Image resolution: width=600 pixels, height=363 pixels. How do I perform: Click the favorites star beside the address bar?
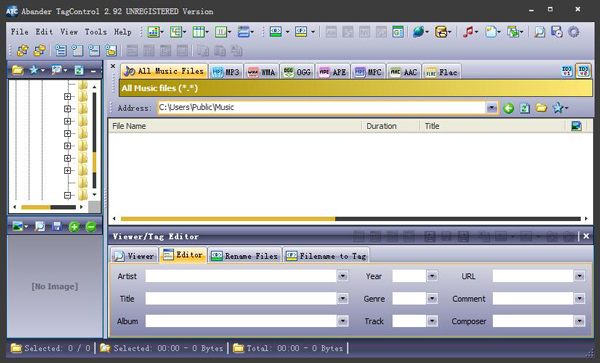point(558,108)
